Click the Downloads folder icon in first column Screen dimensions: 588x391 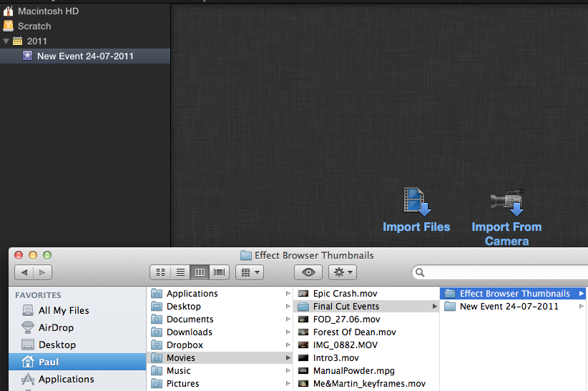pos(157,332)
